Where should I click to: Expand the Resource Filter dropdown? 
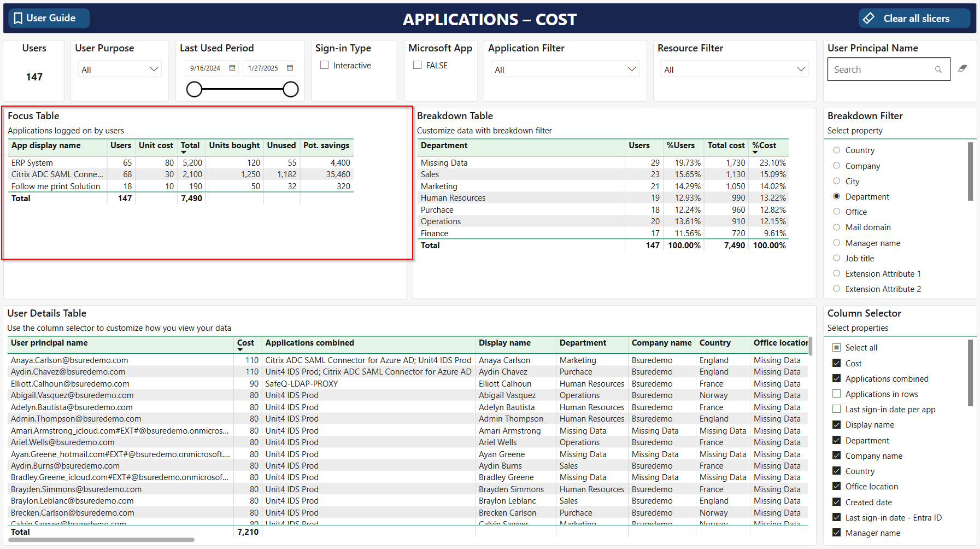pyautogui.click(x=801, y=69)
